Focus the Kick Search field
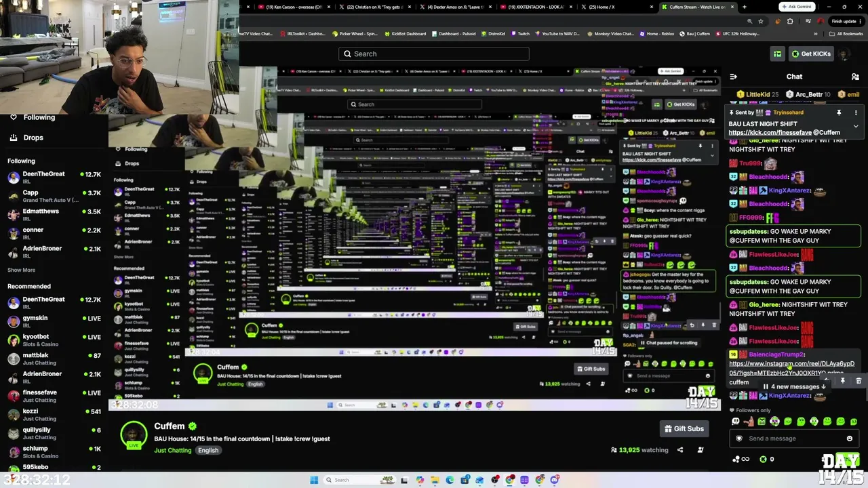The image size is (868, 488). [434, 54]
